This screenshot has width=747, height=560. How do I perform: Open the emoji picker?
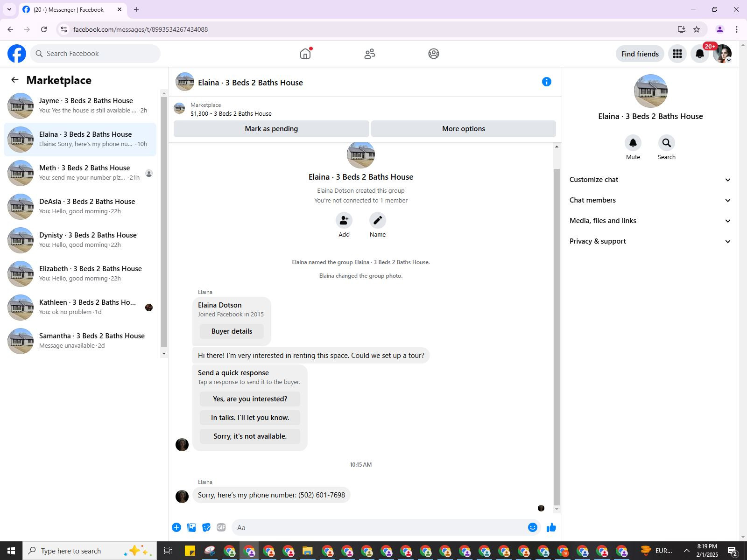click(x=533, y=527)
